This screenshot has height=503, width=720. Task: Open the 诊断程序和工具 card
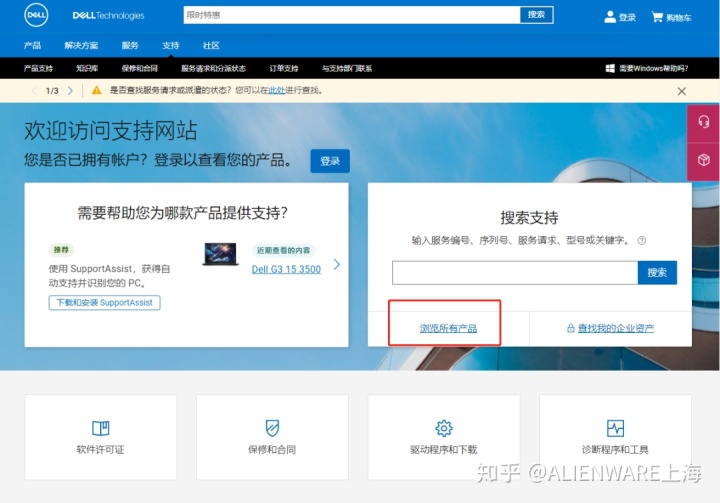pyautogui.click(x=615, y=437)
